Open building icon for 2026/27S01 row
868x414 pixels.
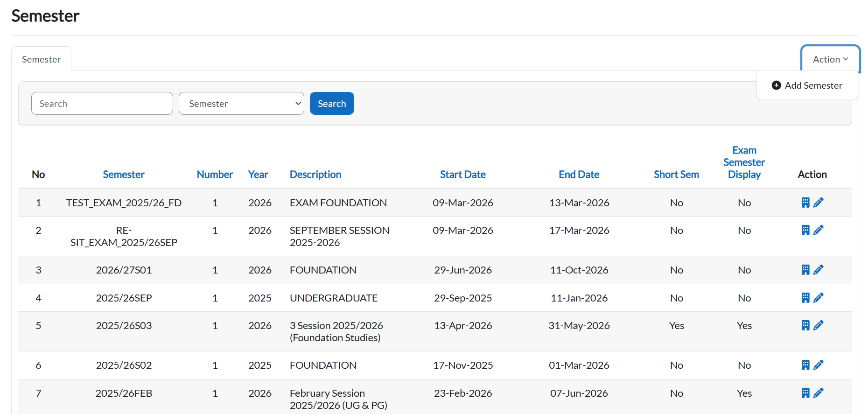(805, 270)
